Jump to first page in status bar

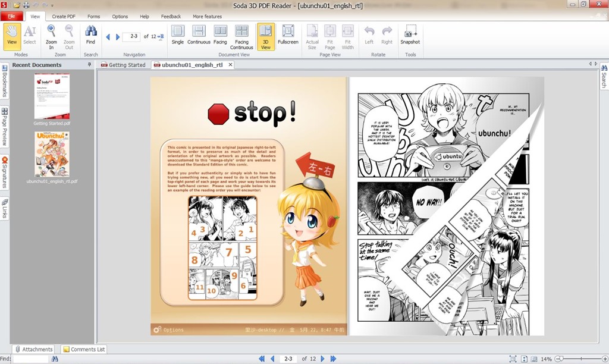pyautogui.click(x=262, y=359)
